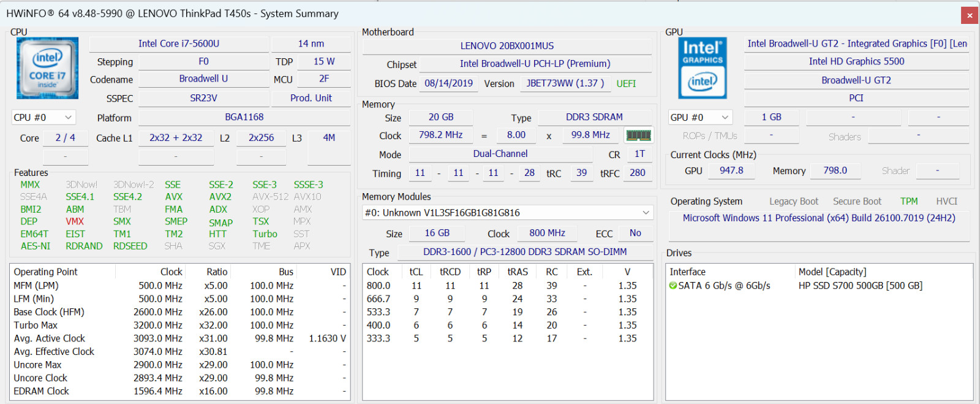This screenshot has width=980, height=404.
Task: Click the TPM status indicator
Action: click(909, 201)
